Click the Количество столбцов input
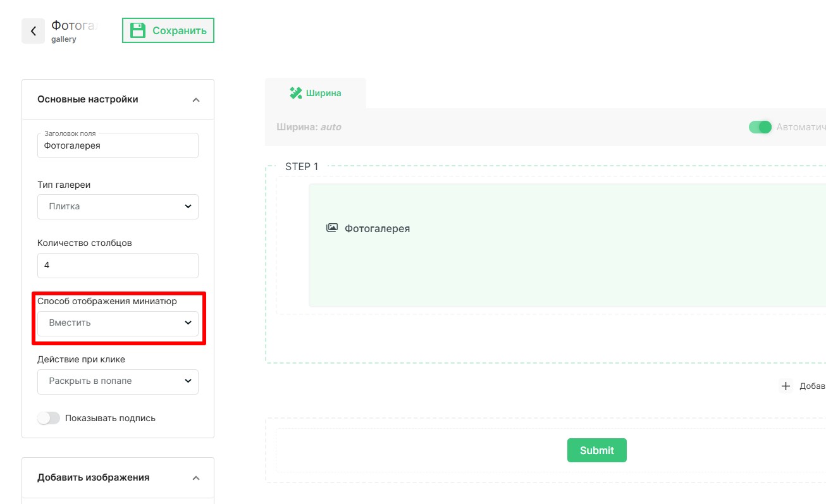The height and width of the screenshot is (504, 826). [118, 266]
